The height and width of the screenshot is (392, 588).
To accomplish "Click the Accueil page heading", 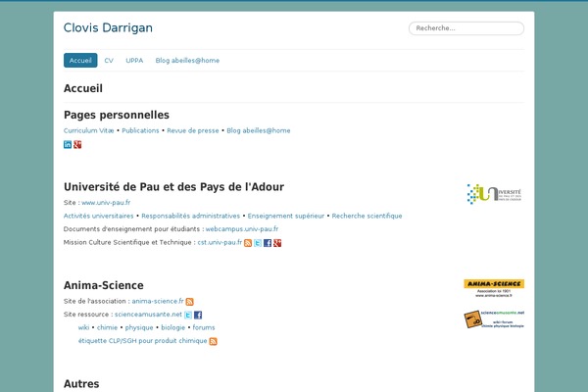I will (83, 88).
